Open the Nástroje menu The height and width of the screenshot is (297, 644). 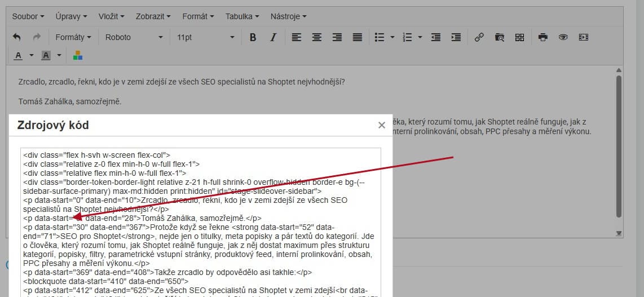pyautogui.click(x=288, y=16)
